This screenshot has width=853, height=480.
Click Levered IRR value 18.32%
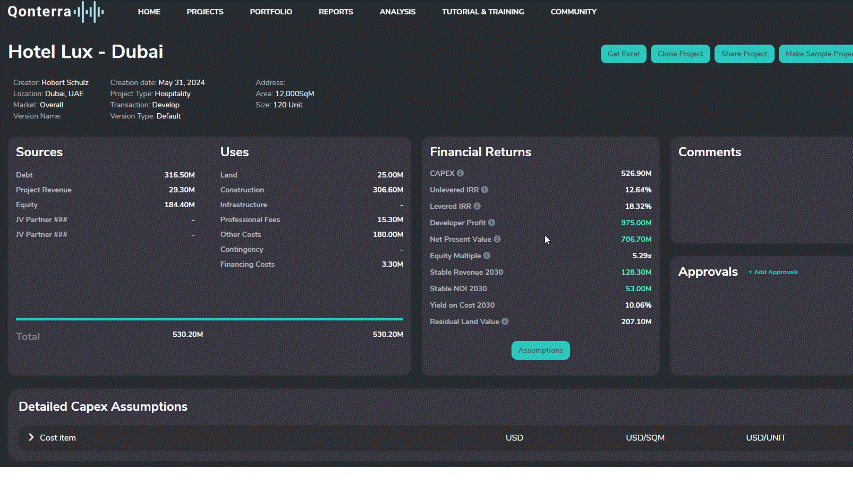tap(638, 206)
